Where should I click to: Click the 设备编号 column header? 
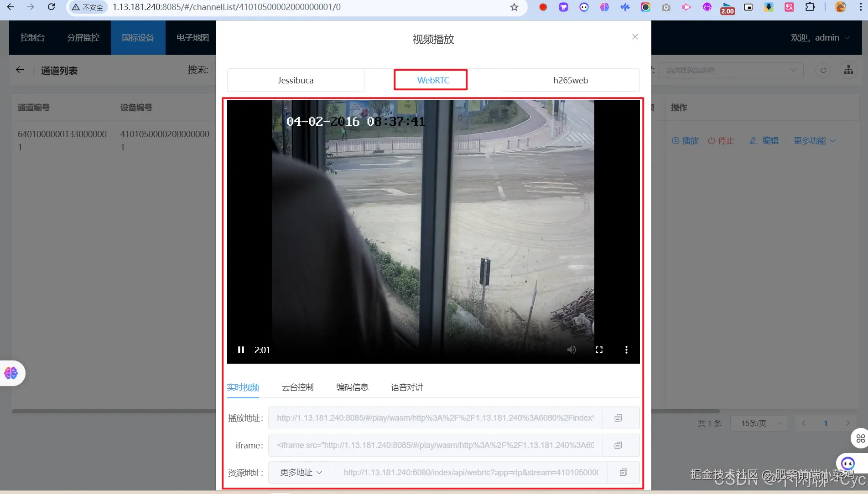[x=136, y=108]
